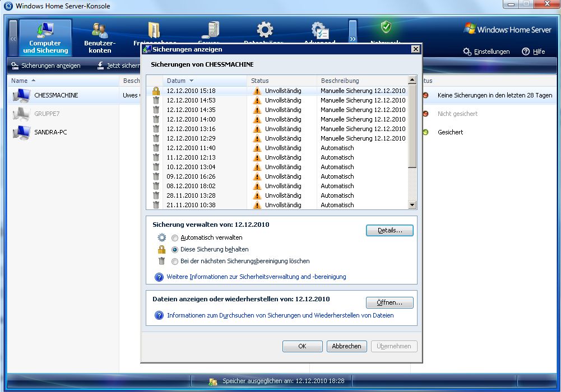The height and width of the screenshot is (392, 561).
Task: Click trash icon of 12.12.2010 14:53 backup
Action: pyautogui.click(x=156, y=100)
